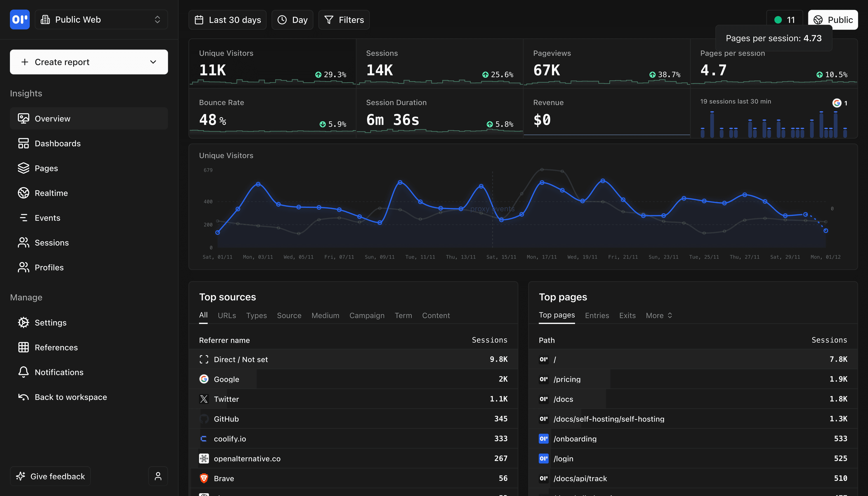Open the Profiles icon in the sidebar
Viewport: 868px width, 496px height.
tap(23, 267)
